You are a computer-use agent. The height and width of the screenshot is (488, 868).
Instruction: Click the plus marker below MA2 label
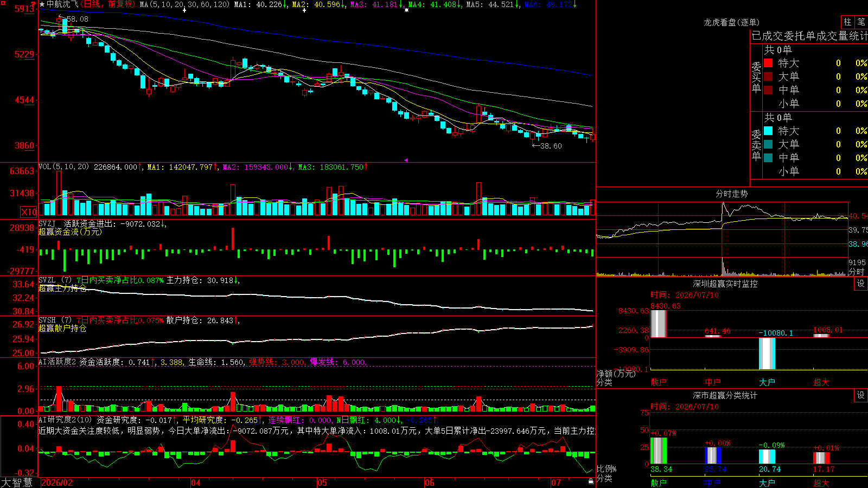(x=304, y=10)
